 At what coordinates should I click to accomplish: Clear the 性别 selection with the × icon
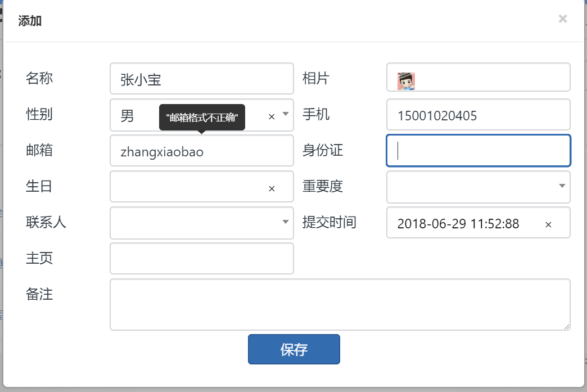coord(272,116)
